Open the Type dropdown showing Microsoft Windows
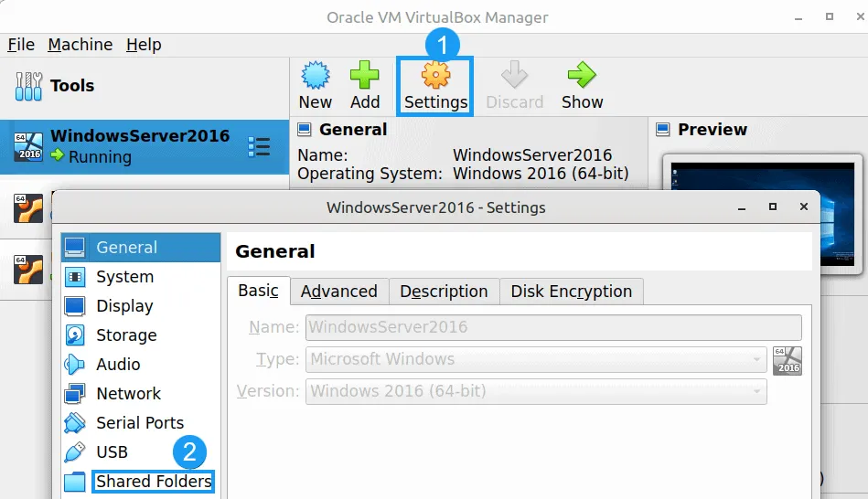Image resolution: width=868 pixels, height=499 pixels. point(536,359)
